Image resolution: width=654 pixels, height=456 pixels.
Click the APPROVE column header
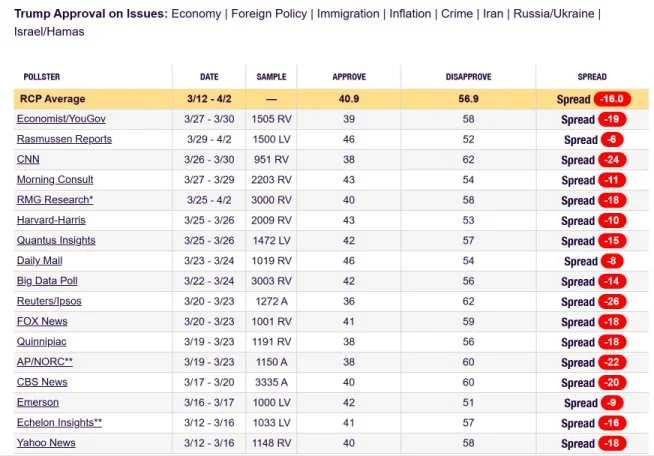pyautogui.click(x=349, y=77)
